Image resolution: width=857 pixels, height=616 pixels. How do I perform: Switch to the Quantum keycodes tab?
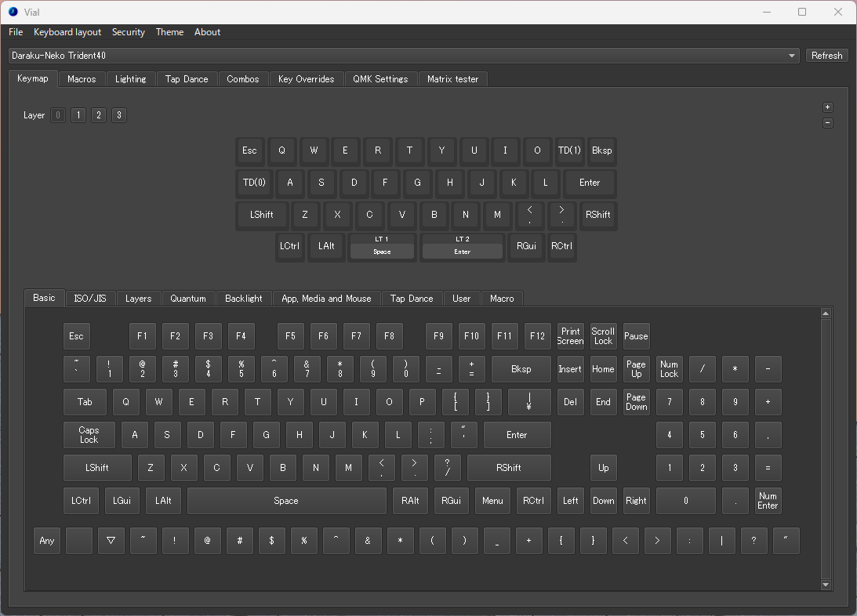coord(188,298)
